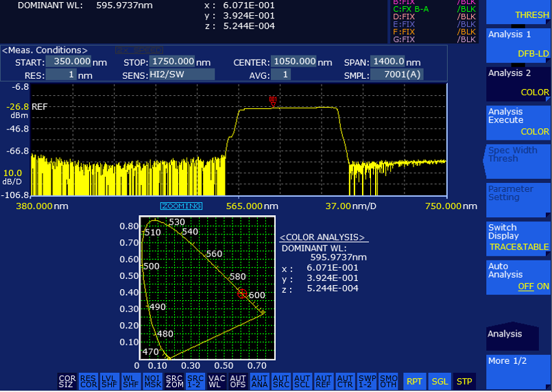Click the AUT OFS status indicator
This screenshot has width=552, height=392.
pyautogui.click(x=238, y=381)
